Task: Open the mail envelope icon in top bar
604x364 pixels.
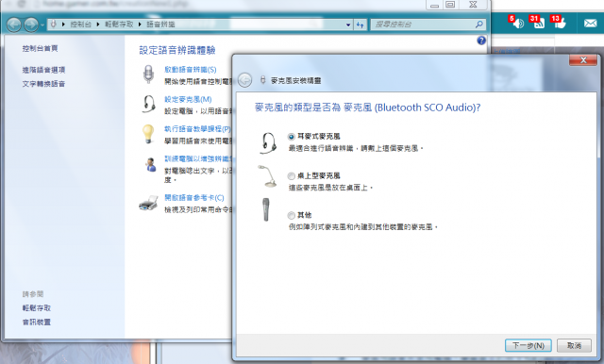Action: pos(590,24)
